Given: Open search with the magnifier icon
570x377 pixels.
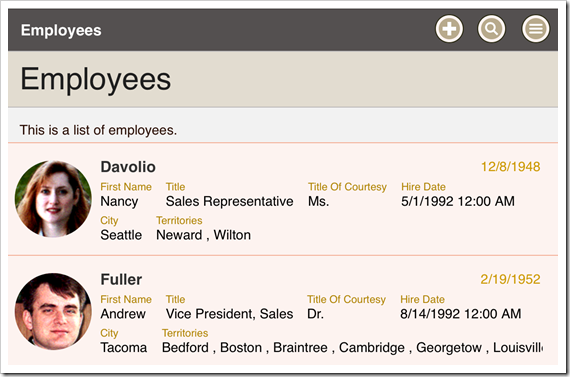Looking at the screenshot, I should (x=491, y=29).
